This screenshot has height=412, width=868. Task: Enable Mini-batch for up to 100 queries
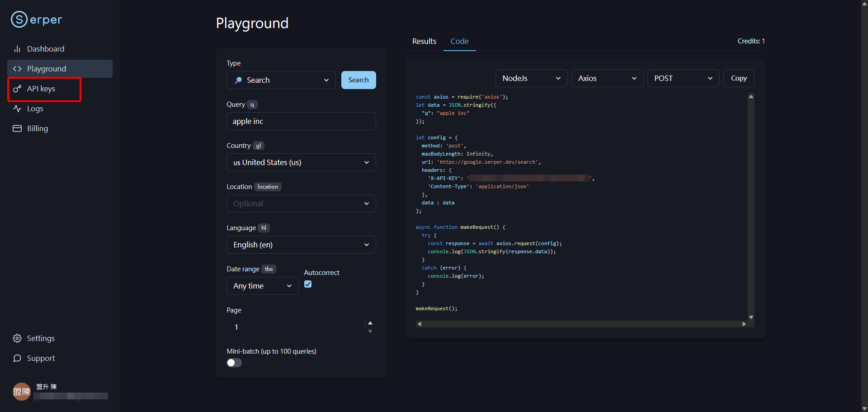[234, 362]
